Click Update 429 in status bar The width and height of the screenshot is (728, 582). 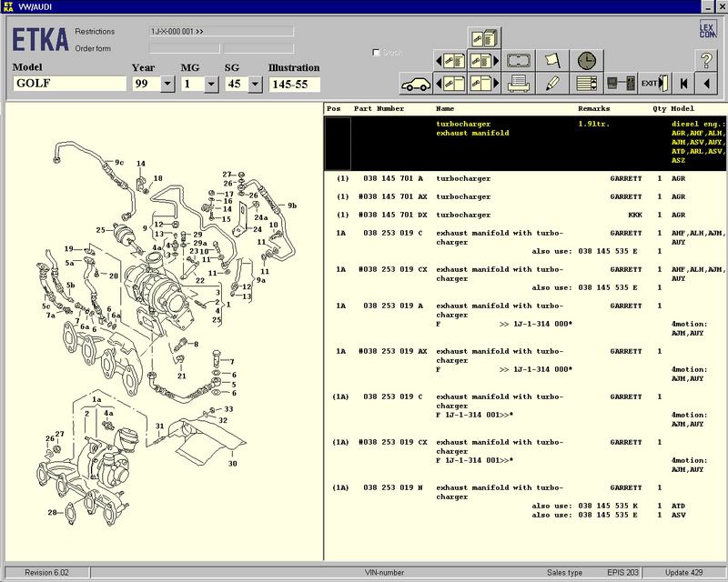tap(683, 573)
